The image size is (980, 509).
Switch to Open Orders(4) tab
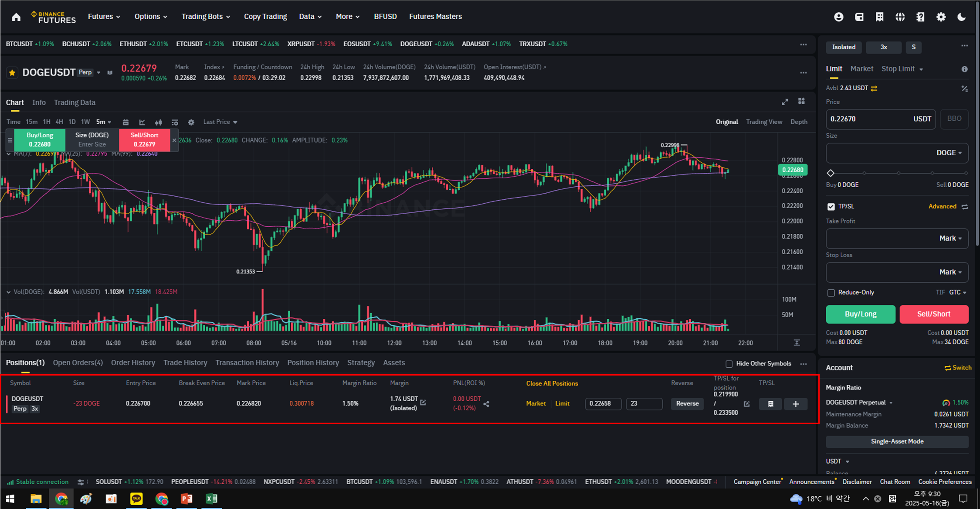point(78,363)
